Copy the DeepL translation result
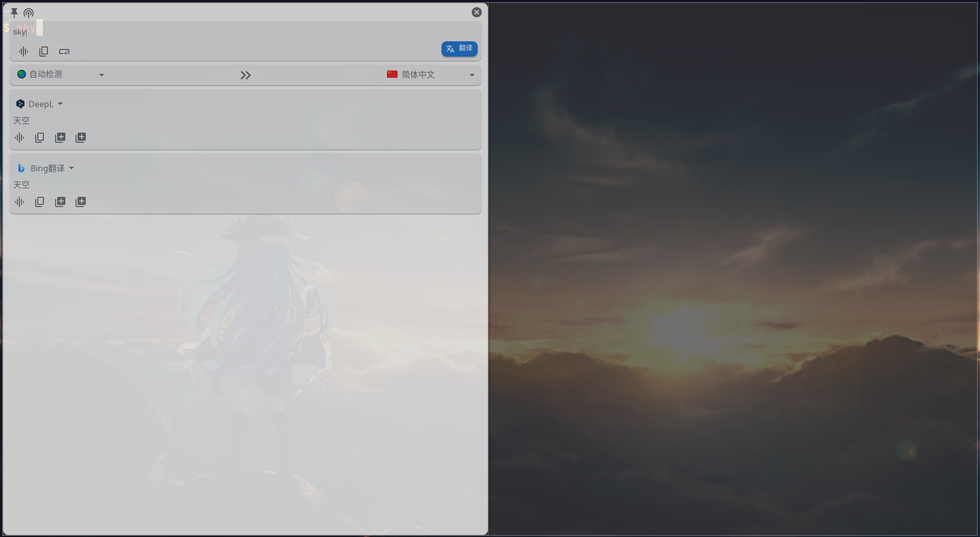The image size is (980, 537). pos(39,137)
